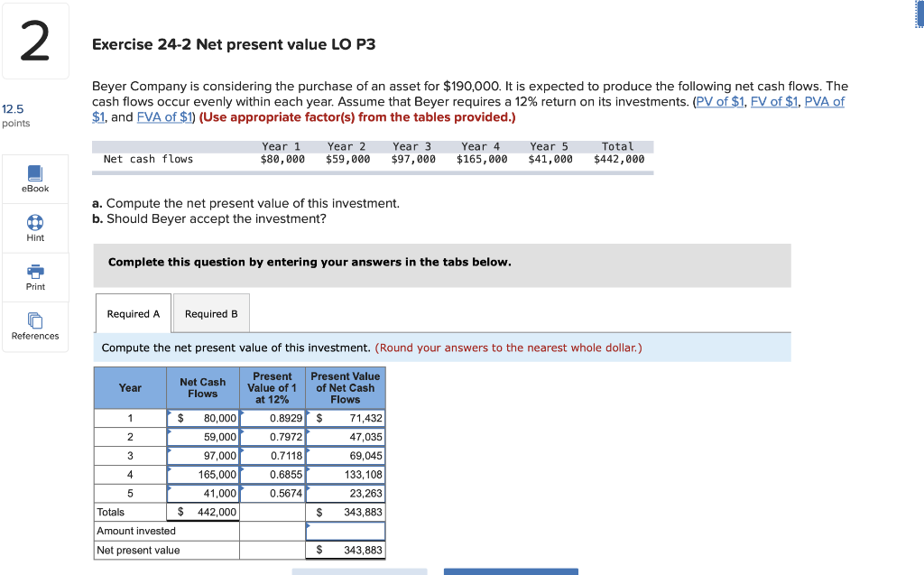
Task: Select the Required A tab
Action: (133, 313)
